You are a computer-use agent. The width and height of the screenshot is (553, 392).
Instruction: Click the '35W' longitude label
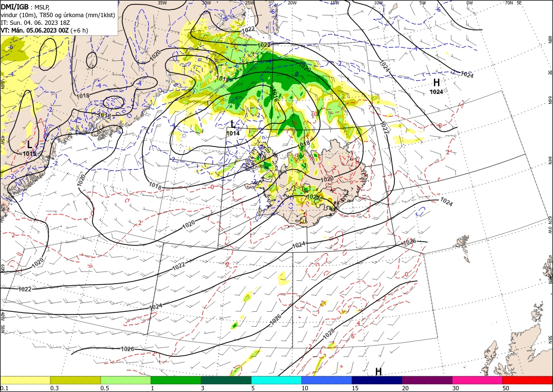coord(162,3)
